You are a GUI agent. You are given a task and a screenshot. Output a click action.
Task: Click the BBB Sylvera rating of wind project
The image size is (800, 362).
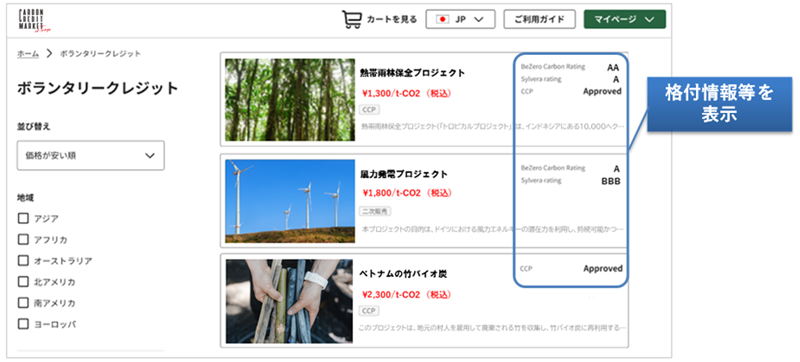pos(611,182)
